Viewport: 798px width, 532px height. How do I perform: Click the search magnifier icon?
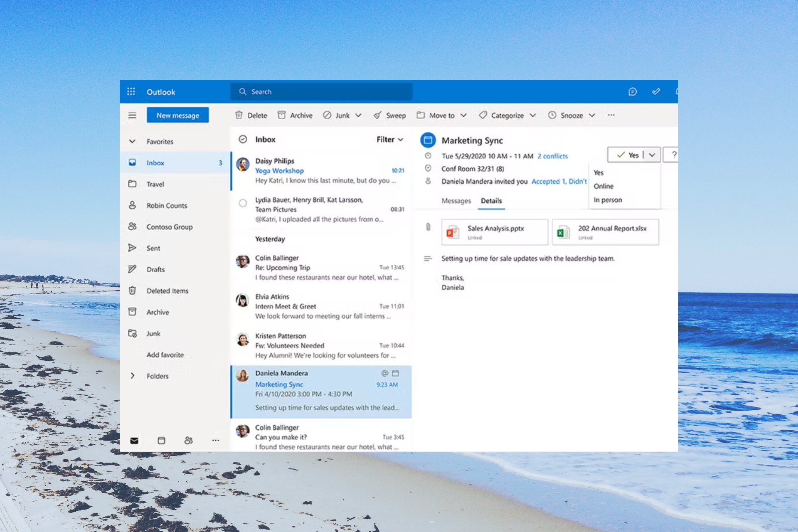tap(243, 91)
